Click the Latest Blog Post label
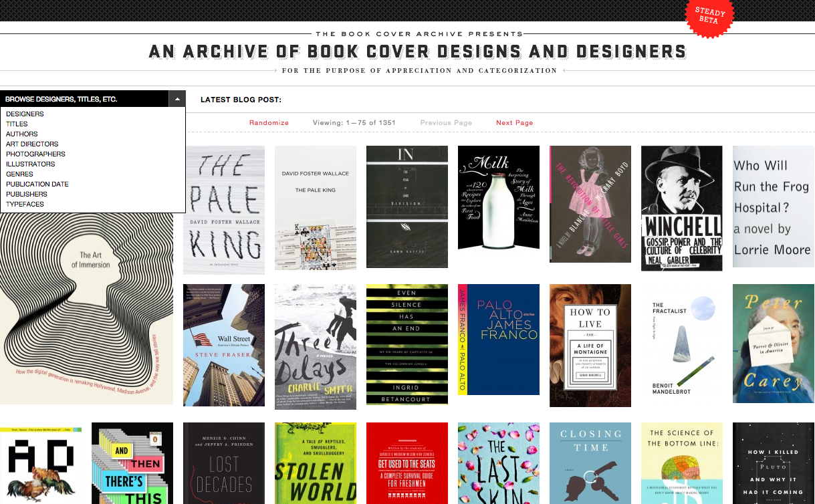 click(x=241, y=100)
